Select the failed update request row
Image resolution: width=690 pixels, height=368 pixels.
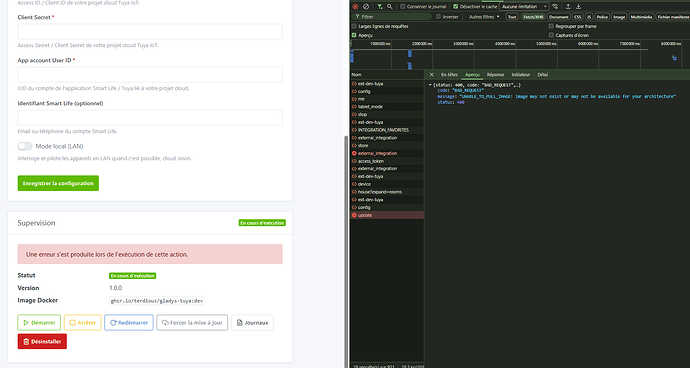point(387,215)
